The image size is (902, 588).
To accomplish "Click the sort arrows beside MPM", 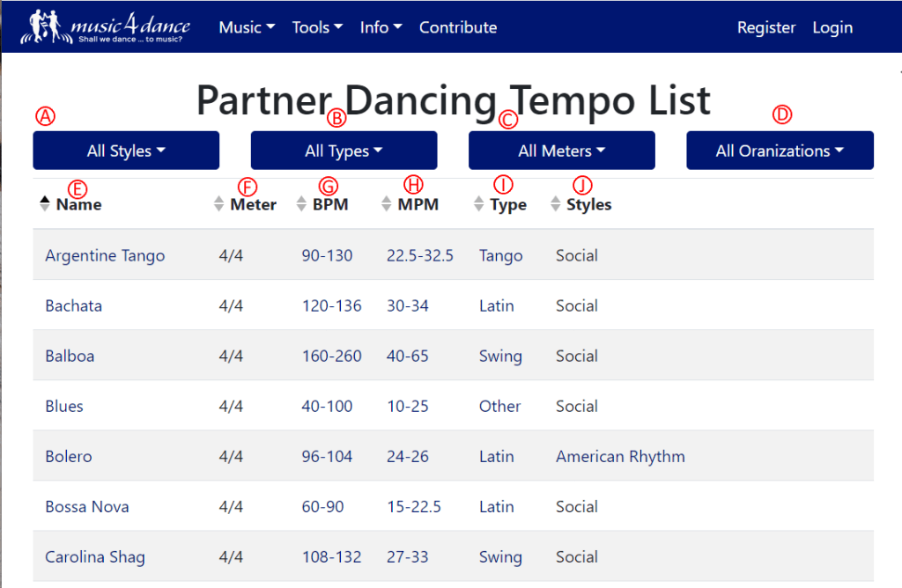I will point(386,204).
